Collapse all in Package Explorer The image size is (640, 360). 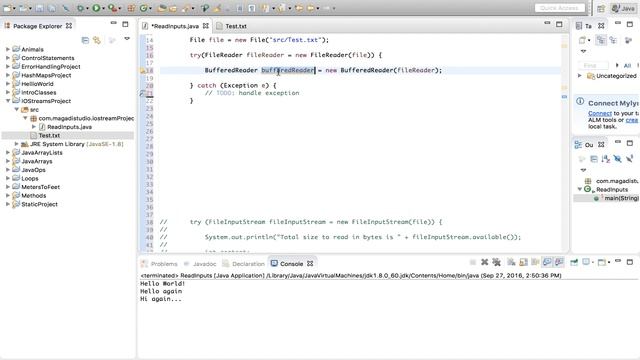(x=85, y=40)
